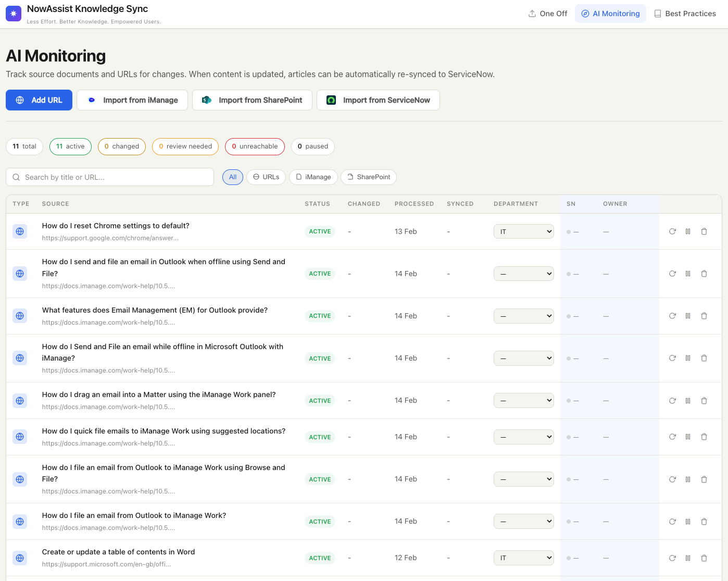Open the Department selector for the Word article
This screenshot has height=581, width=728.
point(523,558)
